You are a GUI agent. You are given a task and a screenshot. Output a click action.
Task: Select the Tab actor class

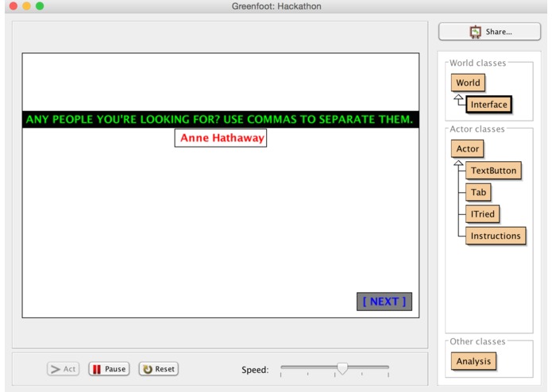point(478,192)
